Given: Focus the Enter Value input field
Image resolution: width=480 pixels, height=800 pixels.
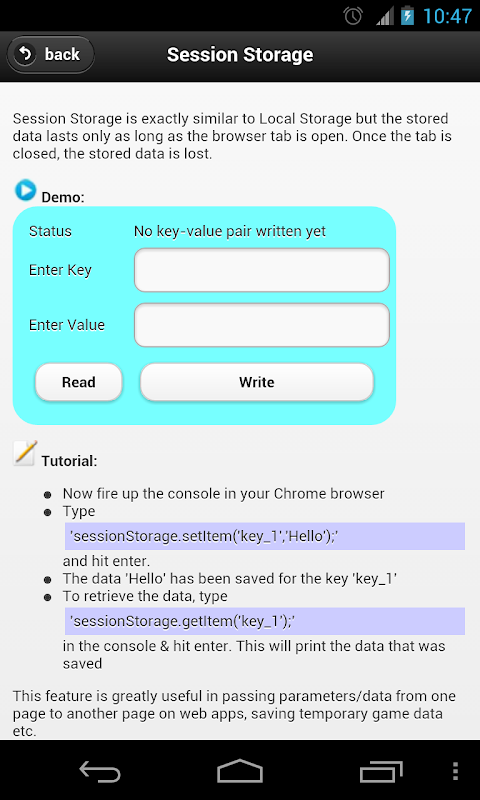Looking at the screenshot, I should (262, 325).
